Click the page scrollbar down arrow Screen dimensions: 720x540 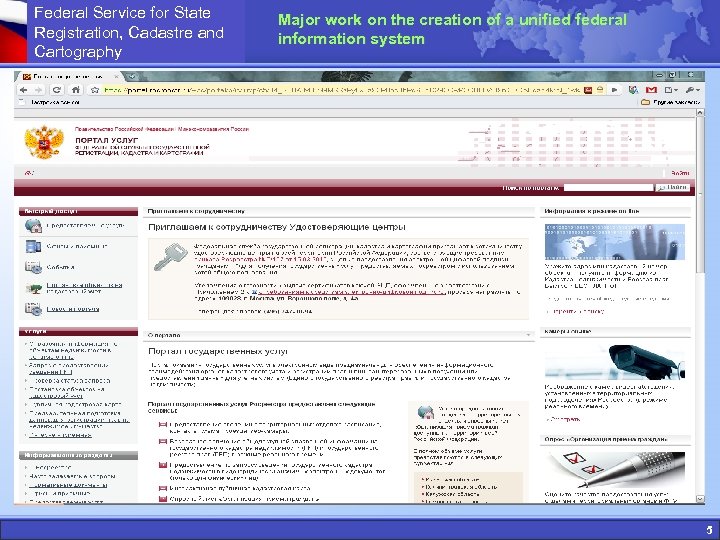pos(700,499)
